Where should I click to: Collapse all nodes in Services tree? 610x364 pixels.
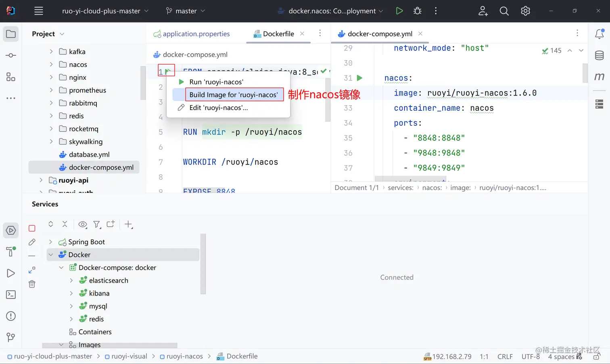click(65, 224)
